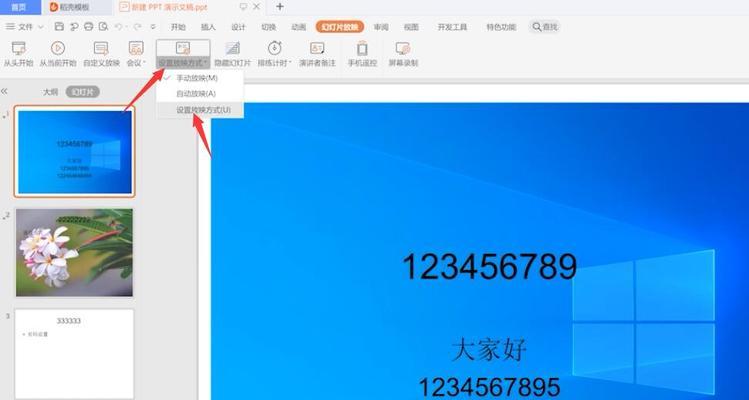Switch to the 特色功能 ribbon tab
This screenshot has width=749, height=400.
(x=501, y=27)
